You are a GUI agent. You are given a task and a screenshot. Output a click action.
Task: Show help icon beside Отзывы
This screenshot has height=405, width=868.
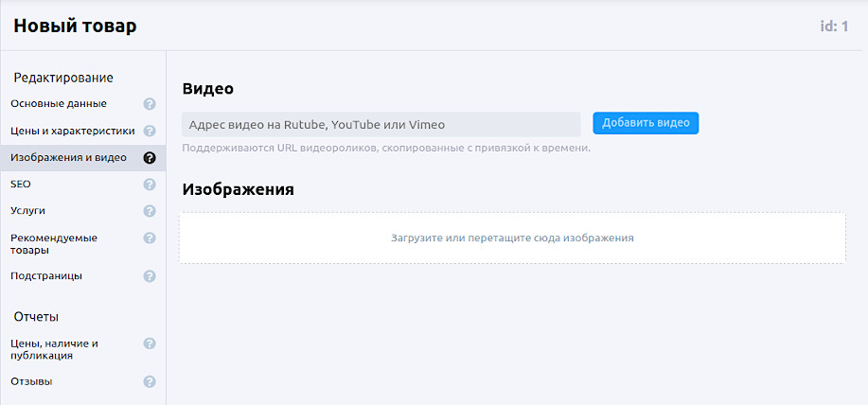pyautogui.click(x=150, y=382)
